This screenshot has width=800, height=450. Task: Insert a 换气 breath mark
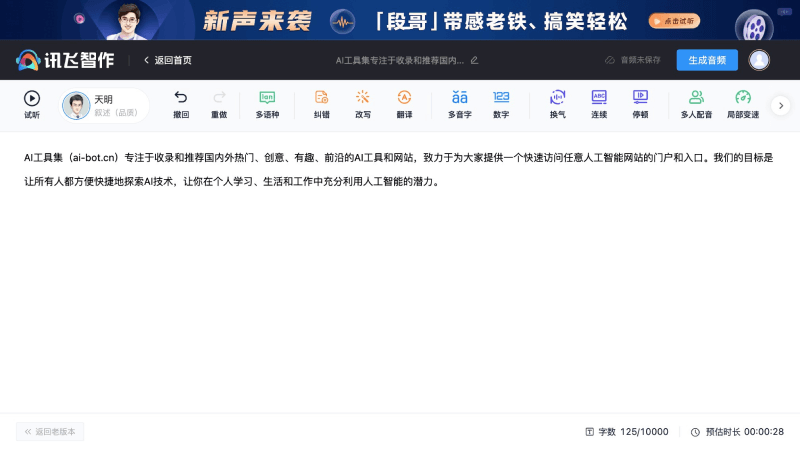coord(557,104)
